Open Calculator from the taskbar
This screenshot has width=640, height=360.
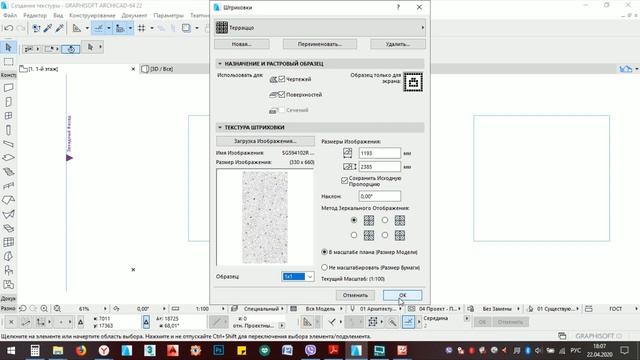tap(35, 351)
